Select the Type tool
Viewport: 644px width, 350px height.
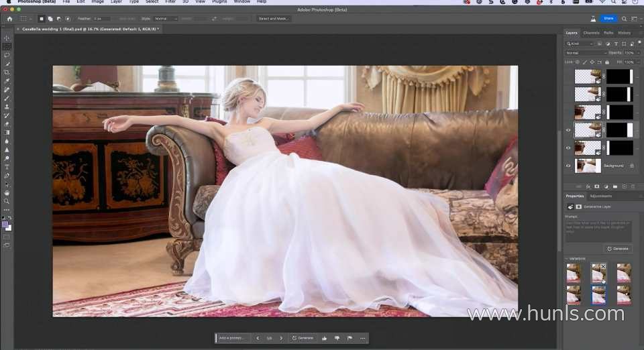click(7, 166)
